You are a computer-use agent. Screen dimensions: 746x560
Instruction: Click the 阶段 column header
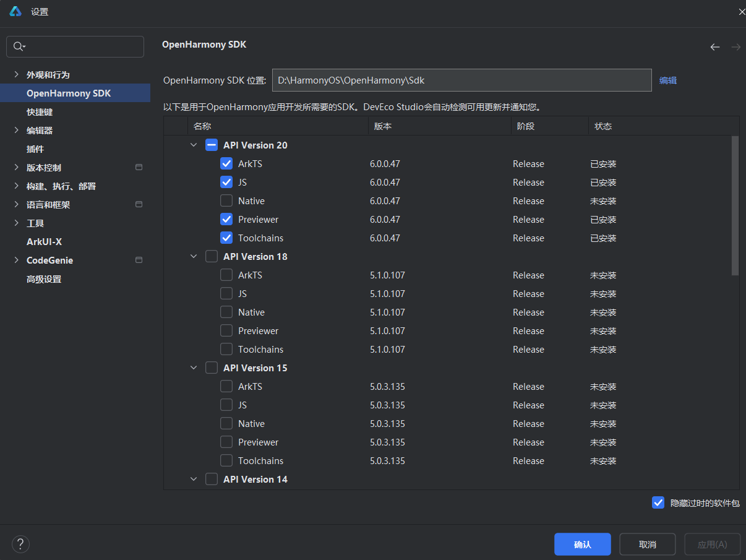click(549, 126)
